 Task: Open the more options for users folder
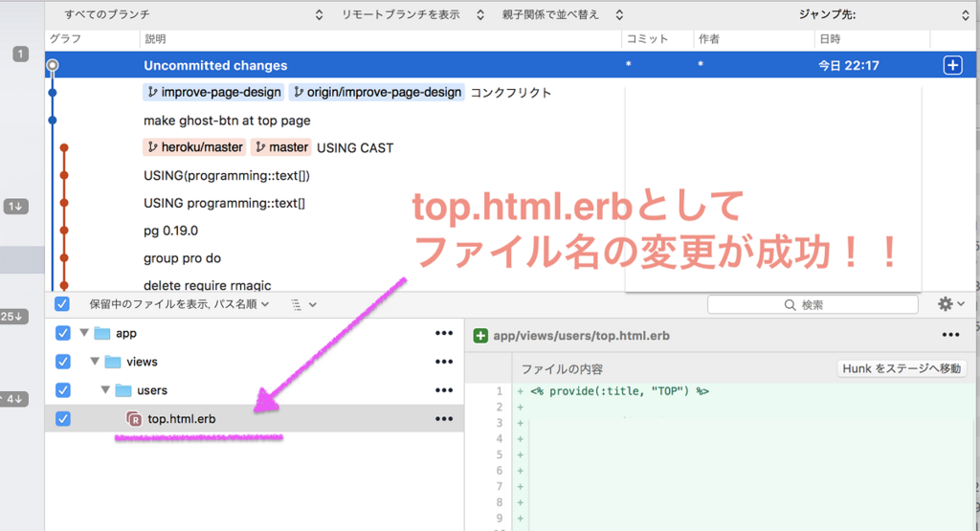pyautogui.click(x=444, y=390)
